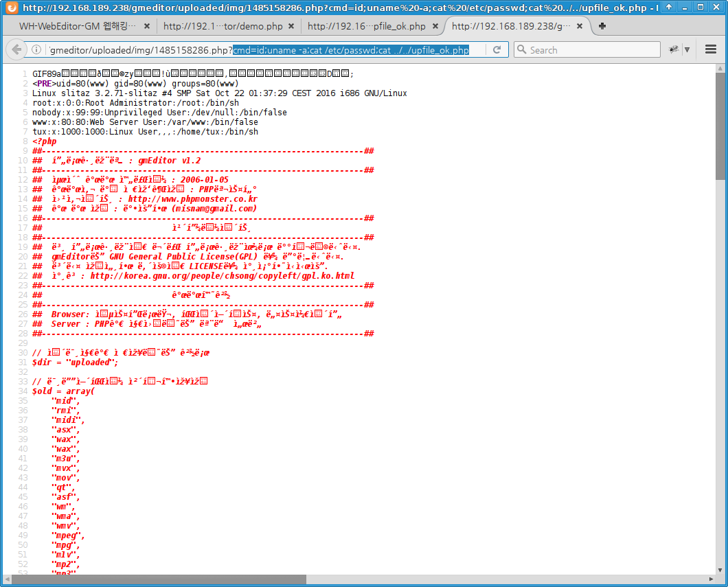Close the pfile_ok.php tab
This screenshot has height=587, width=728.
click(x=435, y=27)
